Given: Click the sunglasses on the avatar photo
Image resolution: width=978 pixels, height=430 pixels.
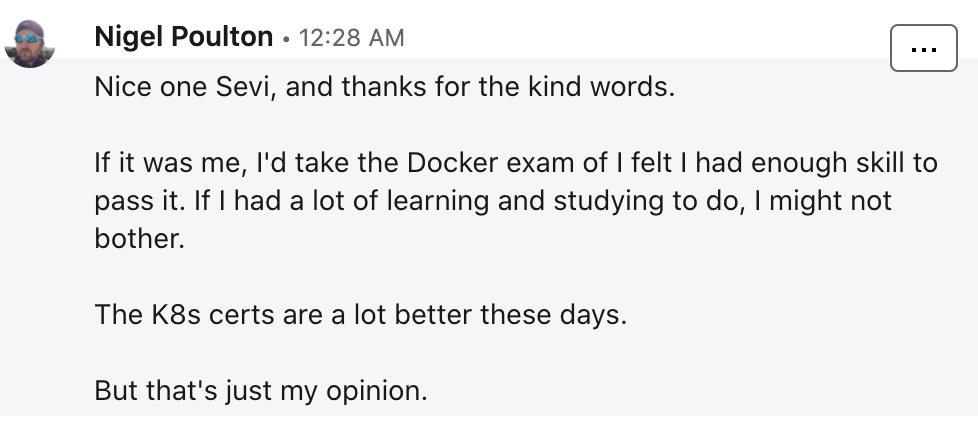Looking at the screenshot, I should tap(27, 39).
